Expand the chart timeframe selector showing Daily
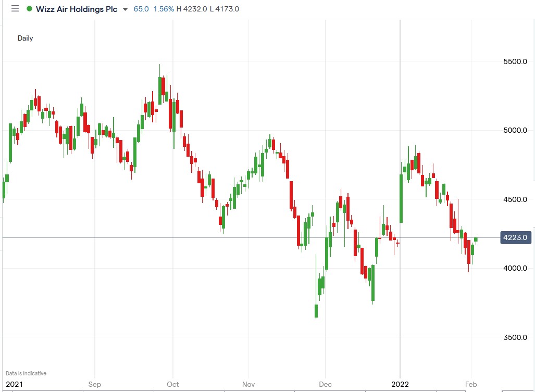535x392 pixels. tap(26, 38)
